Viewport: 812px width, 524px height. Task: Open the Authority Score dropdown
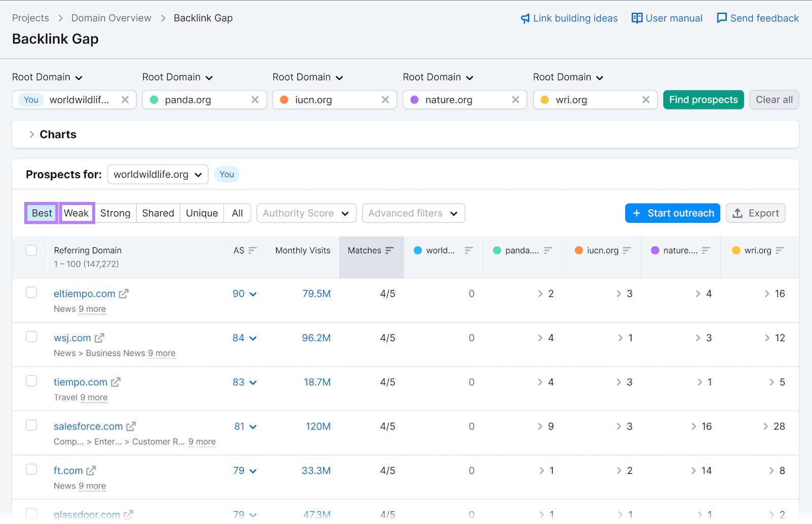pyautogui.click(x=306, y=213)
